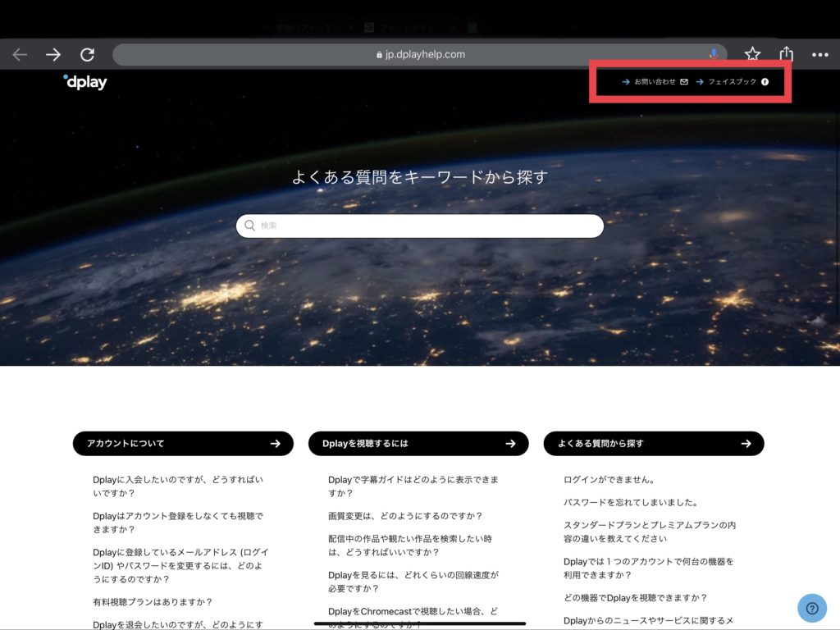Viewport: 840px width, 630px height.
Task: Open the three-dot browser menu
Action: tap(819, 55)
